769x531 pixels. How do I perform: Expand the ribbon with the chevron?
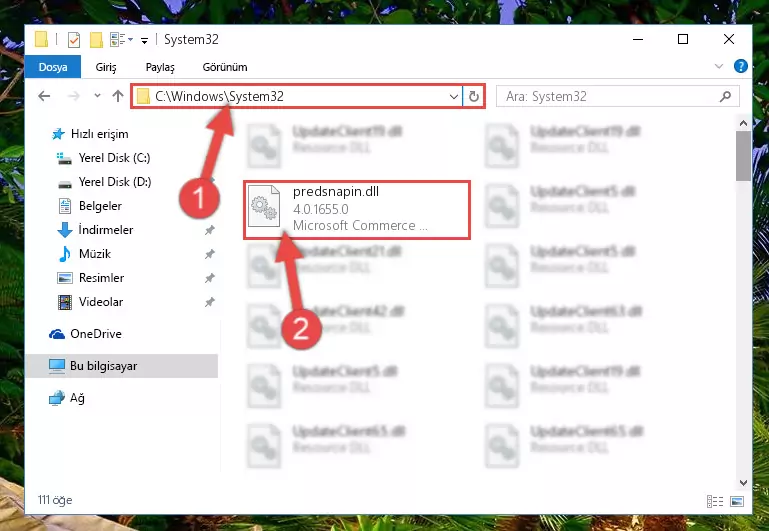718,66
